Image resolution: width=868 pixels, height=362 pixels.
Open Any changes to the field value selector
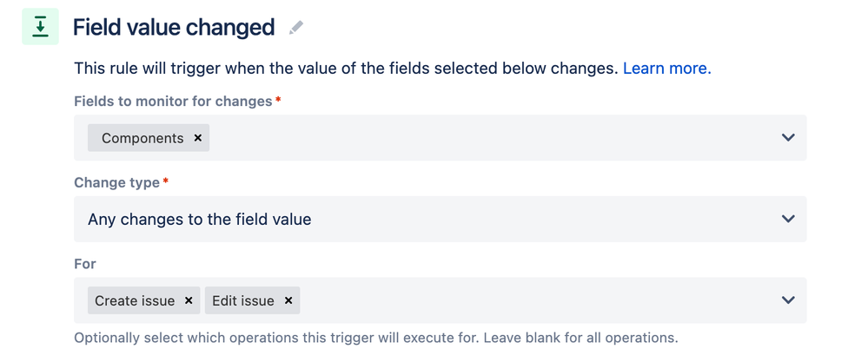[441, 219]
